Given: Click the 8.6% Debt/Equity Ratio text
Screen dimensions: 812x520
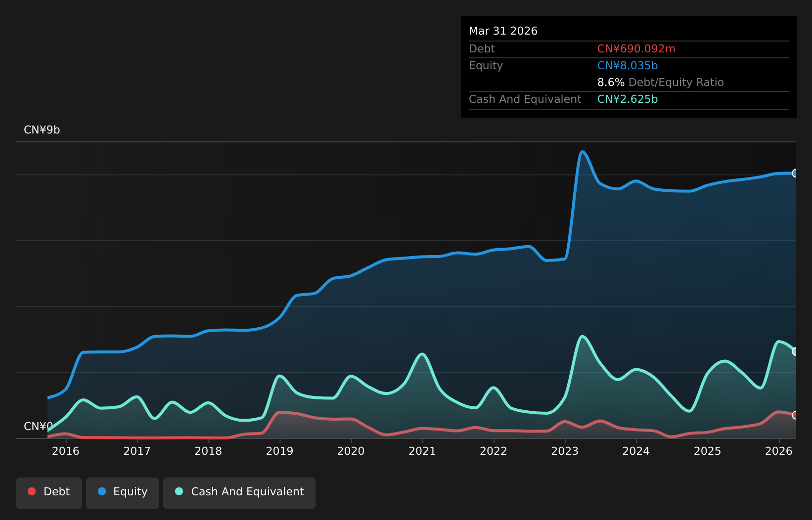Looking at the screenshot, I should (x=660, y=83).
